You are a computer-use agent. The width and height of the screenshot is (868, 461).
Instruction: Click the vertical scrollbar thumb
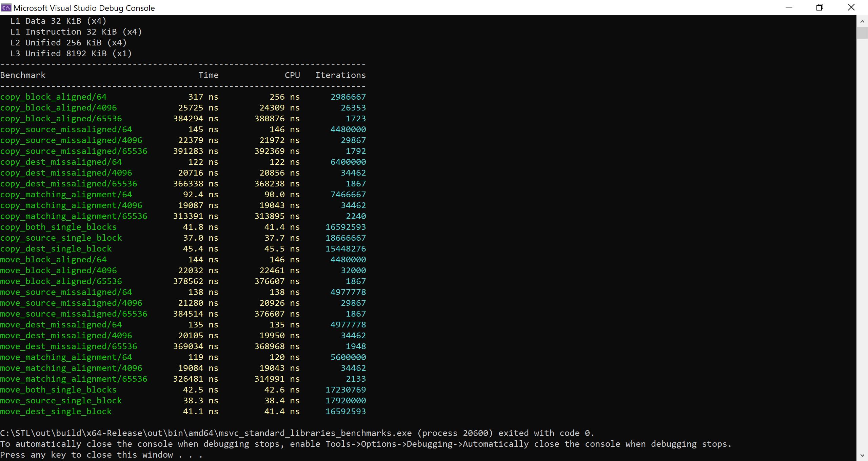[x=862, y=33]
